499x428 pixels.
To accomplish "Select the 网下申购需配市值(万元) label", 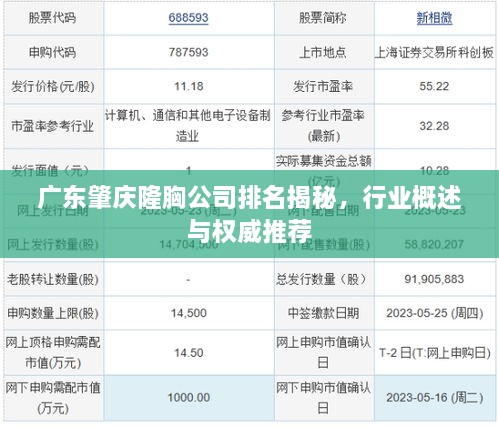I will (53, 398).
